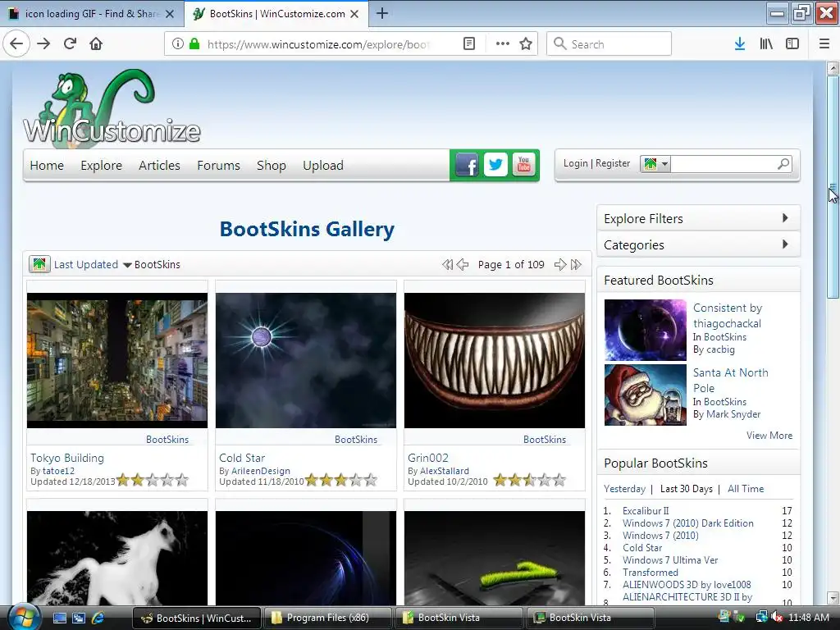Click the Login link
The height and width of the screenshot is (630, 840).
(575, 163)
